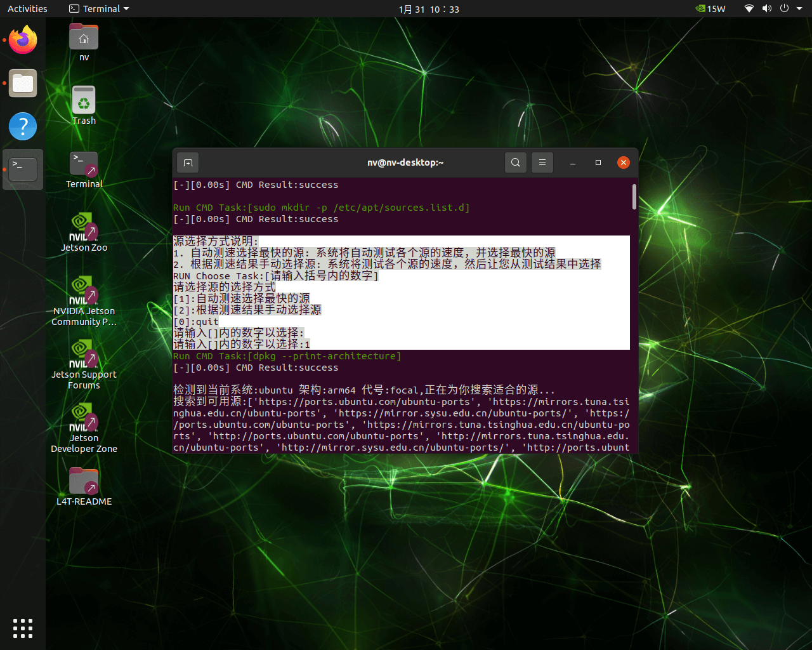
Task: Select the nv home folder
Action: (x=84, y=38)
